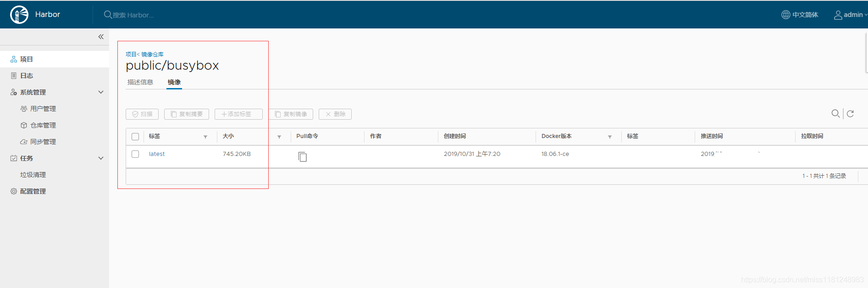Click the 作者 column header
The image size is (868, 288).
pyautogui.click(x=376, y=136)
